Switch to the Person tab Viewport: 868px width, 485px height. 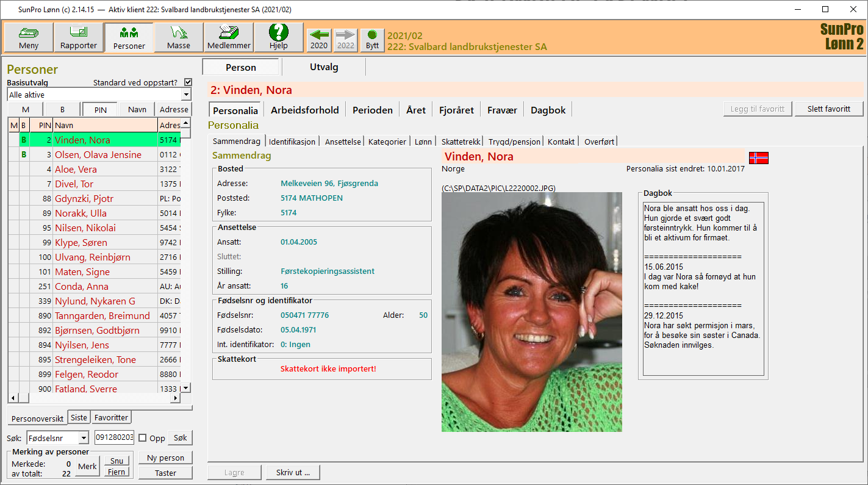(241, 67)
